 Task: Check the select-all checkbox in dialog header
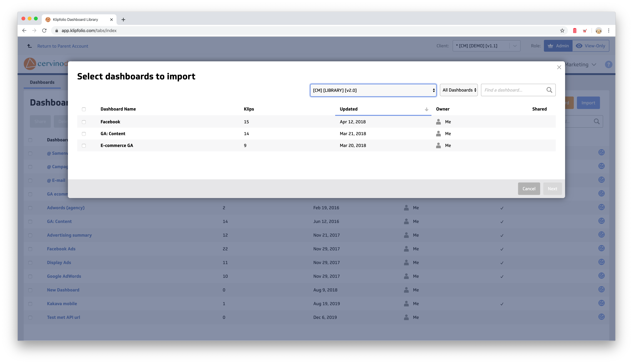pyautogui.click(x=84, y=109)
